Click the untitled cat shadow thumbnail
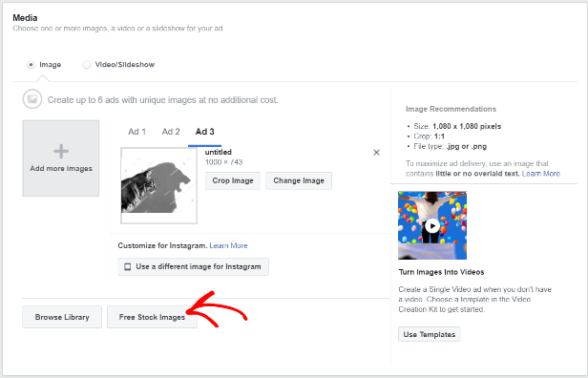 click(x=158, y=185)
